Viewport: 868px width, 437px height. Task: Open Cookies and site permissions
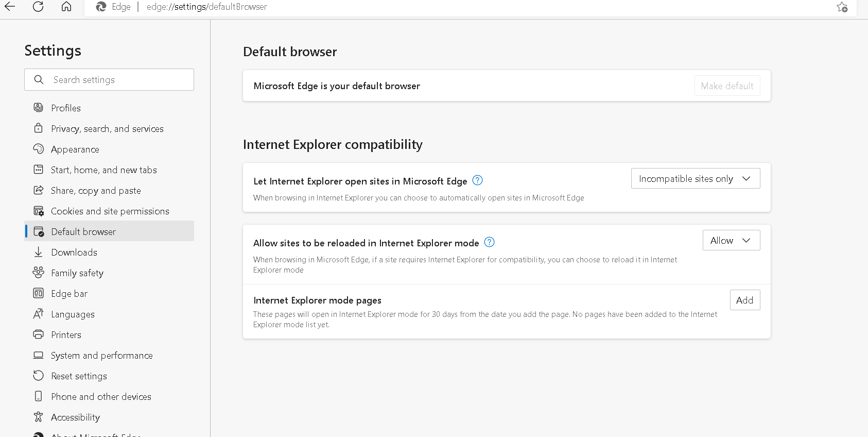pos(109,211)
